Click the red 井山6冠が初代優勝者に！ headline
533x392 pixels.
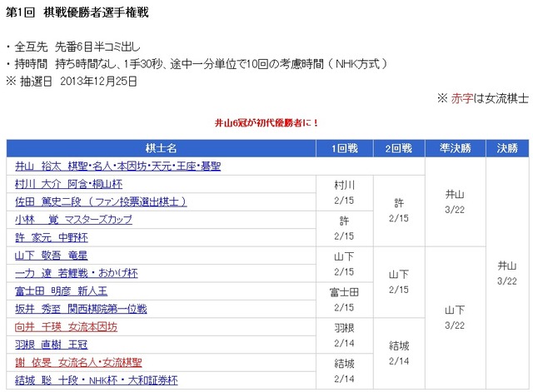(x=266, y=122)
